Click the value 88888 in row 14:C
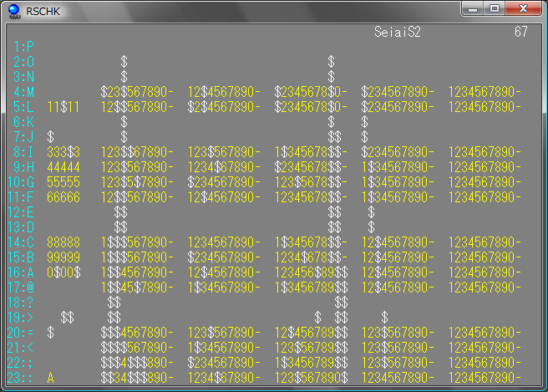This screenshot has width=548, height=392. (x=63, y=242)
